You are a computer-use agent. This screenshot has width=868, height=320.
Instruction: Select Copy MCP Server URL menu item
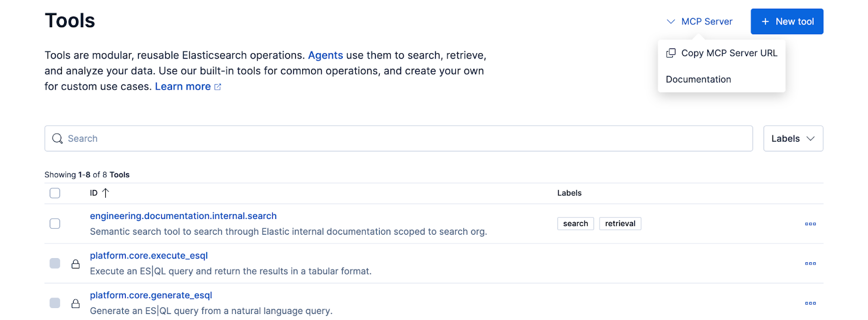(x=729, y=53)
